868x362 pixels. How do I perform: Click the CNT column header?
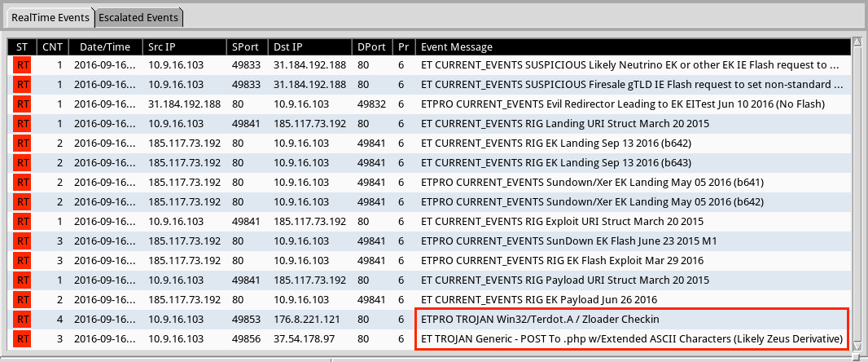tap(53, 46)
